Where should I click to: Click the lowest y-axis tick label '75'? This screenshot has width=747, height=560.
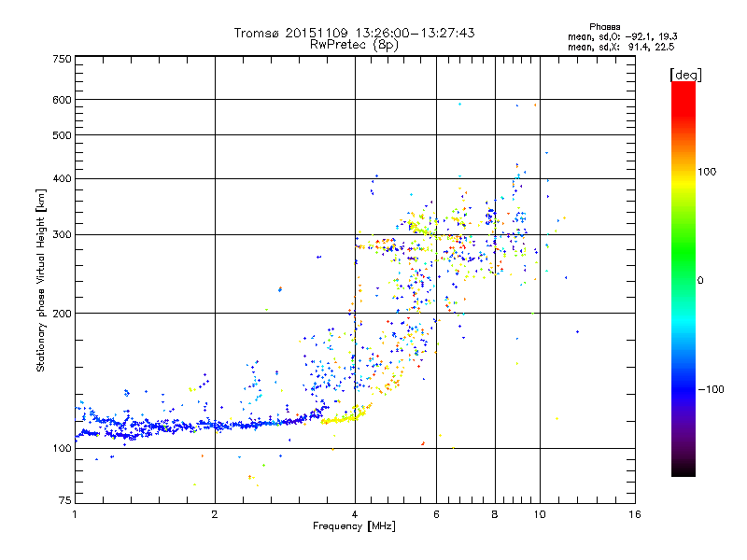click(x=65, y=500)
